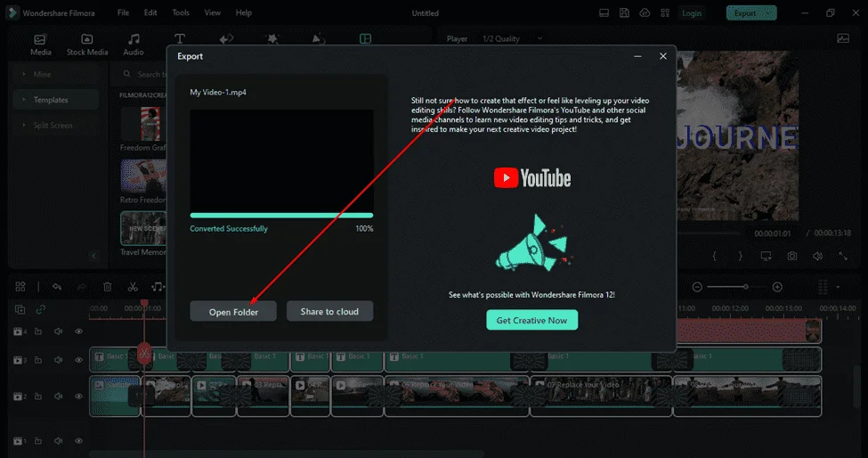The height and width of the screenshot is (458, 868).
Task: Click the export progress bar
Action: click(281, 216)
